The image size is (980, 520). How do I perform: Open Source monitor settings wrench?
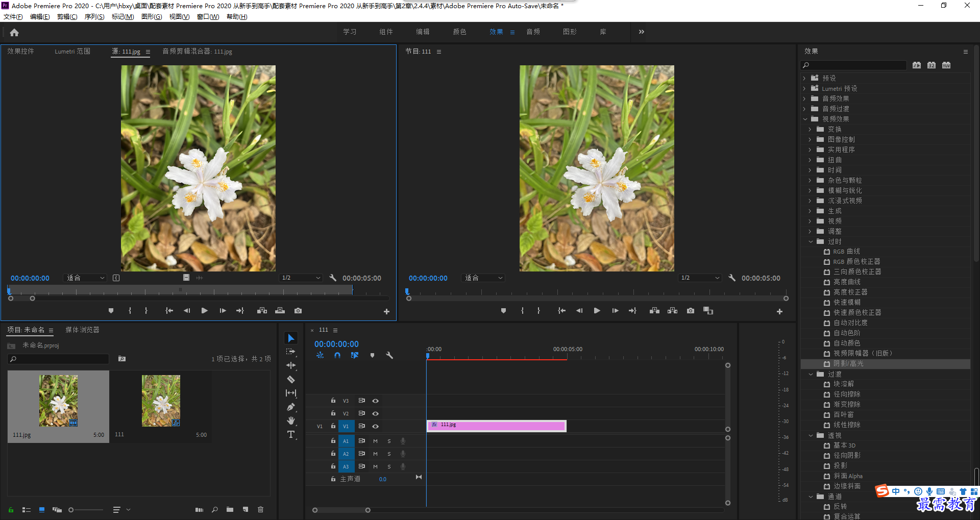[333, 278]
